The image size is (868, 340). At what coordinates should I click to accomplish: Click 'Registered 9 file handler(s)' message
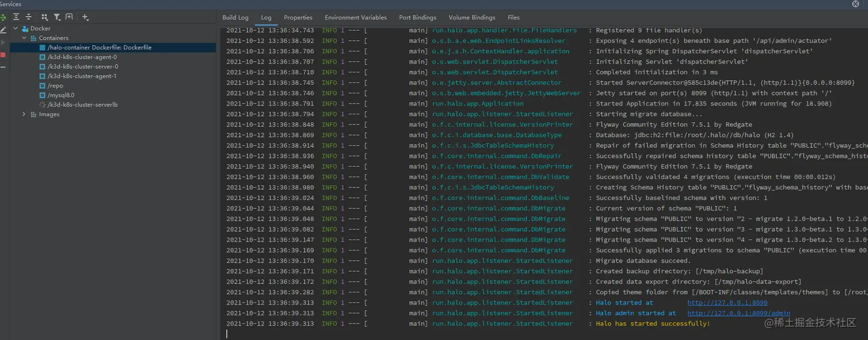tap(649, 30)
